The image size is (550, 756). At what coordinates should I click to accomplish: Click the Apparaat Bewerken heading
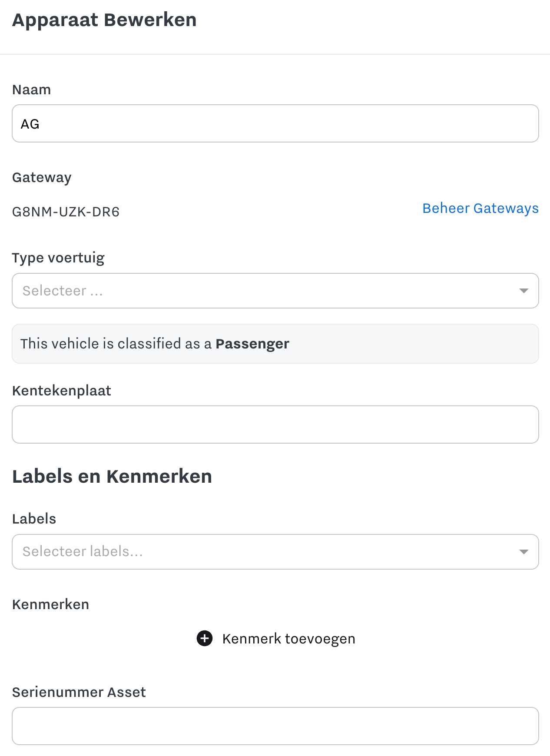104,20
